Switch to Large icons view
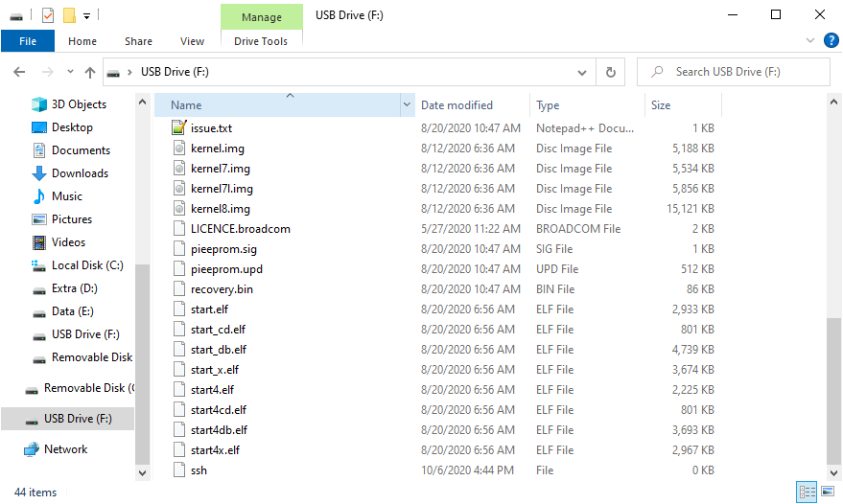 (x=827, y=492)
